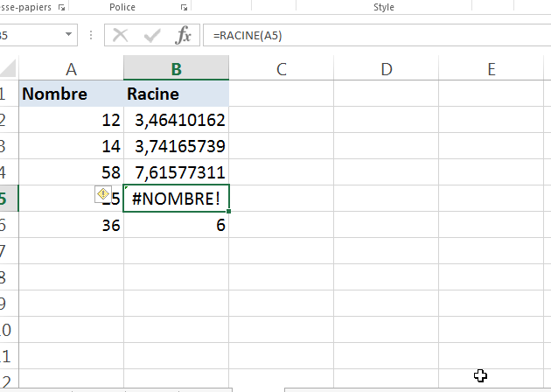This screenshot has width=551, height=392.
Task: Select column D header
Action: coord(387,69)
